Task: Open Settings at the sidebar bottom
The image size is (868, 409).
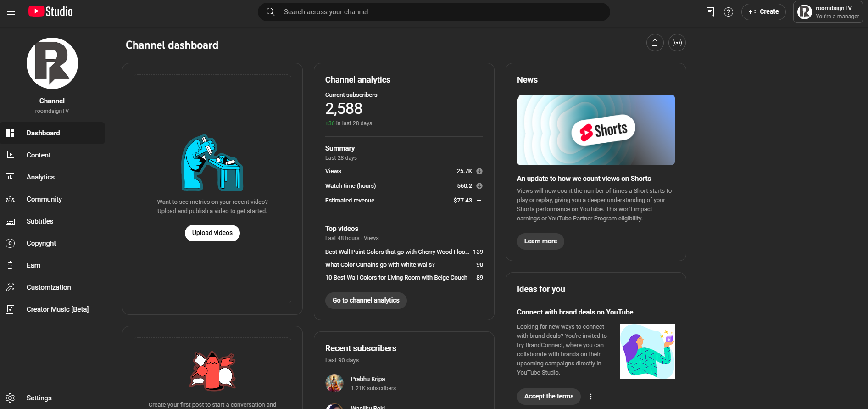Action: click(52, 398)
